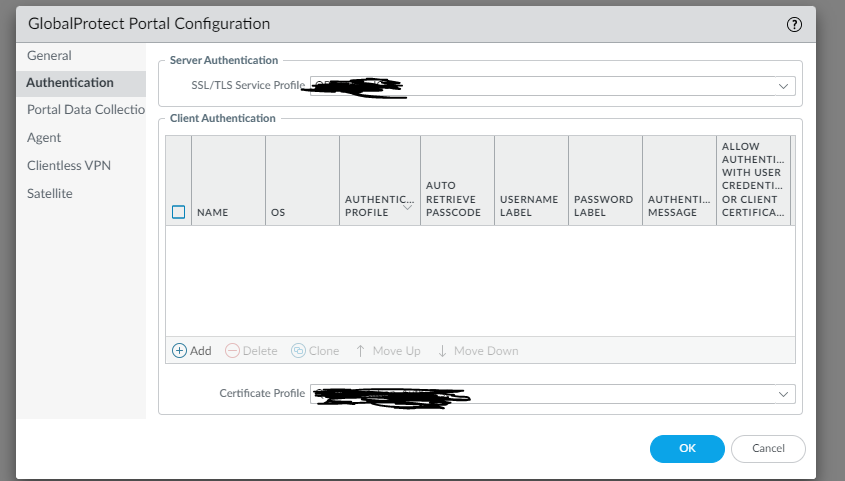Confirm with the OK button
Screen dimensions: 845x481
(x=687, y=449)
